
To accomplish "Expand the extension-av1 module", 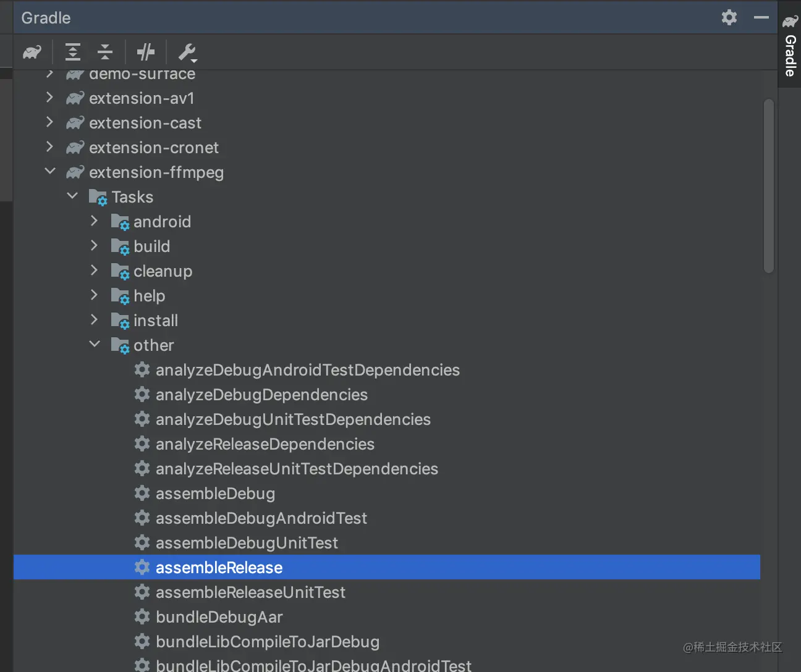I will pyautogui.click(x=50, y=98).
